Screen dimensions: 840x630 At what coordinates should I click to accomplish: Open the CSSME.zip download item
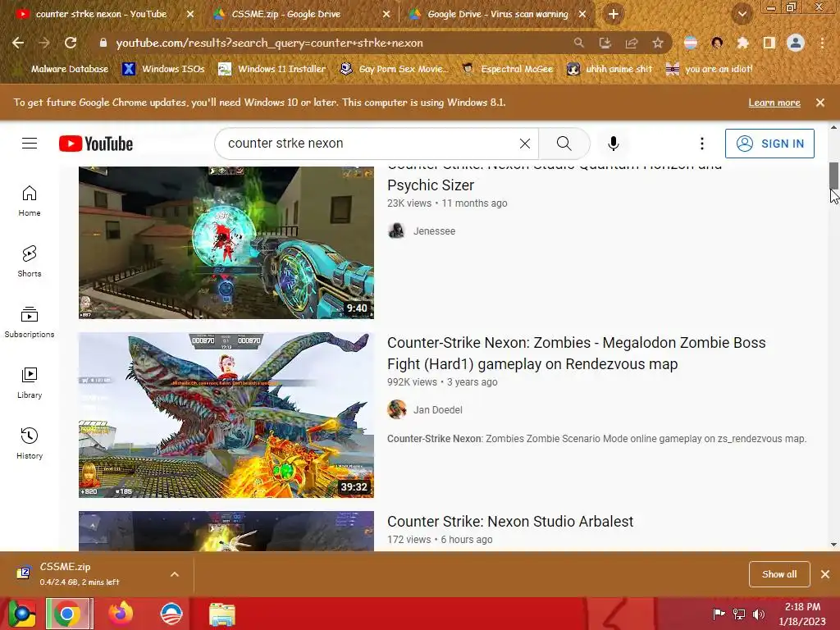(x=80, y=573)
